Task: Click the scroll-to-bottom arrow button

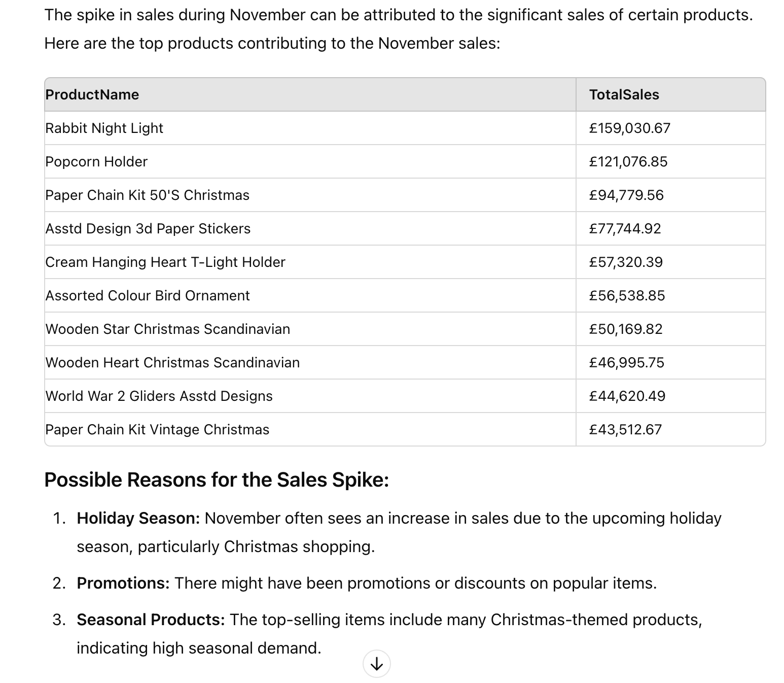Action: coord(376,663)
